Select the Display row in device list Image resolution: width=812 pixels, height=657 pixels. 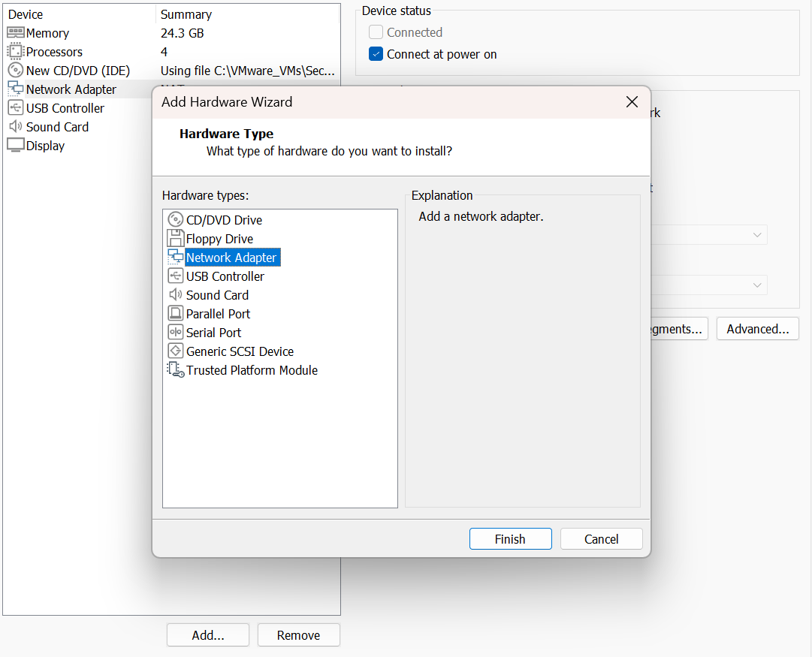coord(45,146)
